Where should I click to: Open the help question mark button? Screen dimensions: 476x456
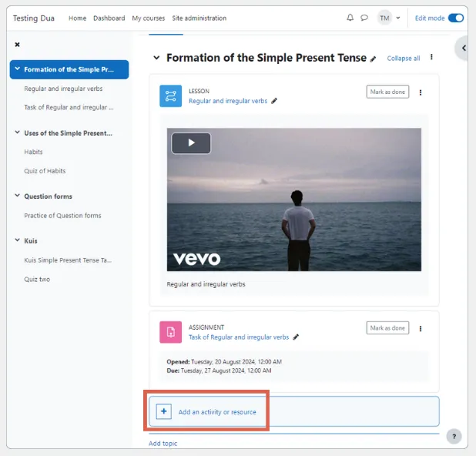click(454, 436)
